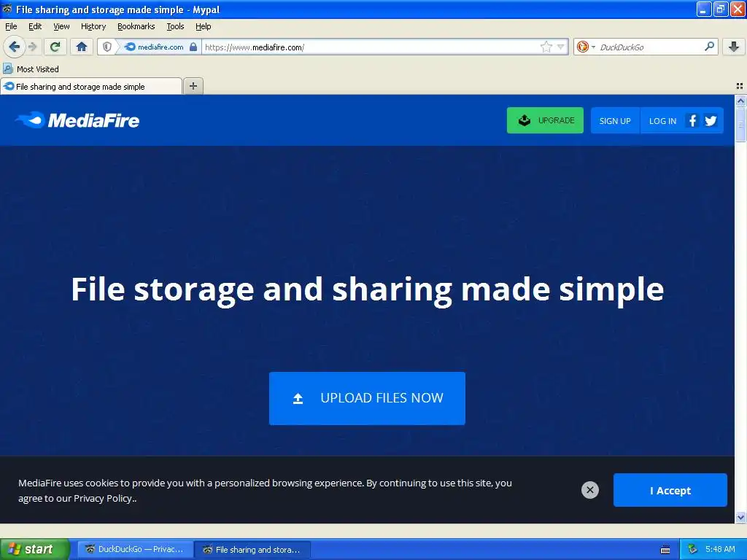Click the I Accept cookie button
The height and width of the screenshot is (560, 747).
tap(670, 490)
